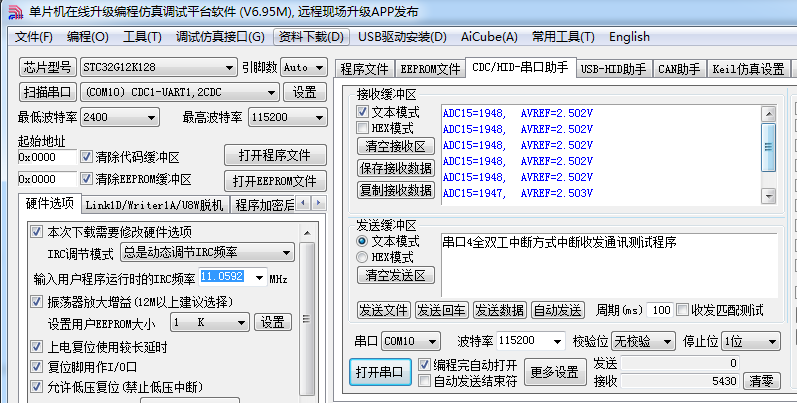Toggle receive buffer HEX模式 checkbox

362,127
